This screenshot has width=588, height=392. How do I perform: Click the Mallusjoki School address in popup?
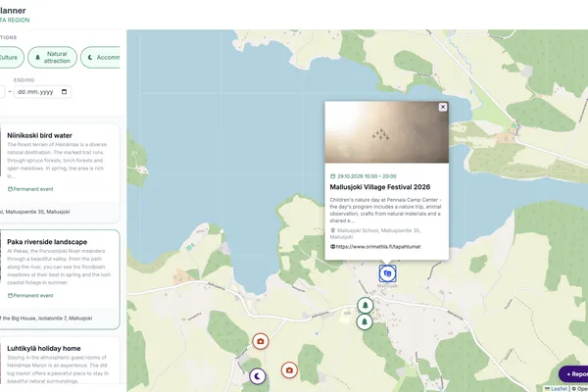coord(375,233)
